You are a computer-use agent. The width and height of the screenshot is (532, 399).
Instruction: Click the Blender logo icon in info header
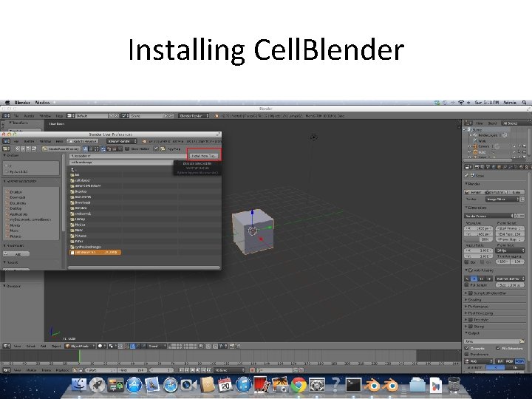coord(216,116)
